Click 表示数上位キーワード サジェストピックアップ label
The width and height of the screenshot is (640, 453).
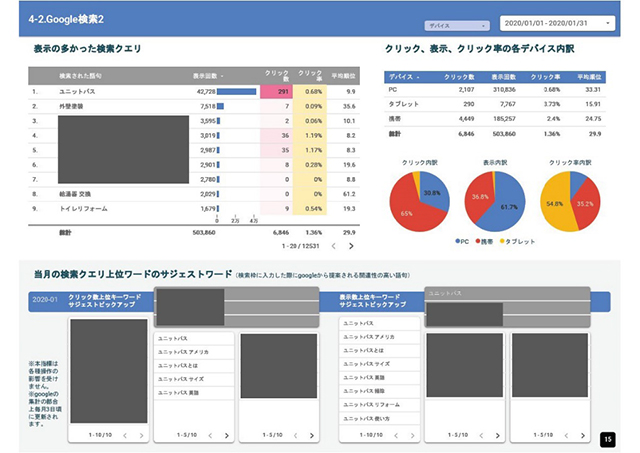tap(373, 301)
